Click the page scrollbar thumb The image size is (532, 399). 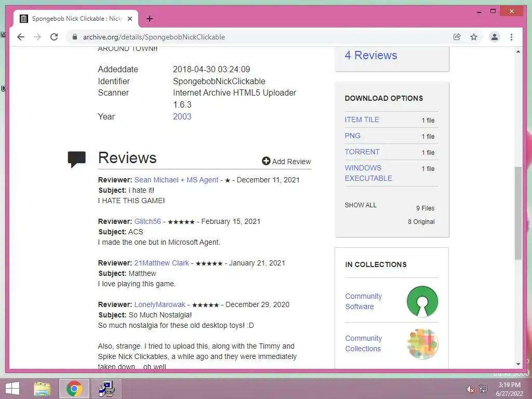click(518, 213)
